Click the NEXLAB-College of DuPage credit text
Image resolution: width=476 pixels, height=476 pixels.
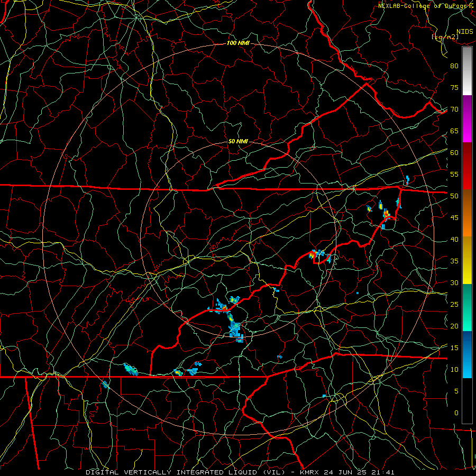tap(426, 6)
